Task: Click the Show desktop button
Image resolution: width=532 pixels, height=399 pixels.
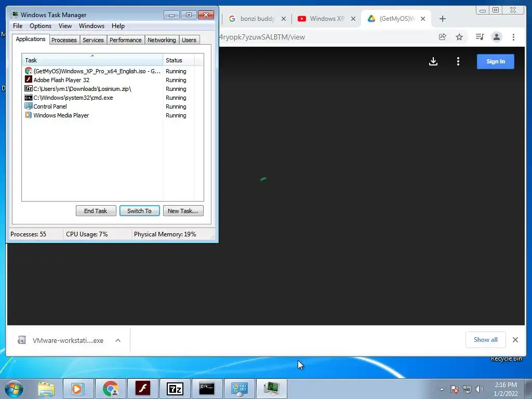Action: coord(528,389)
